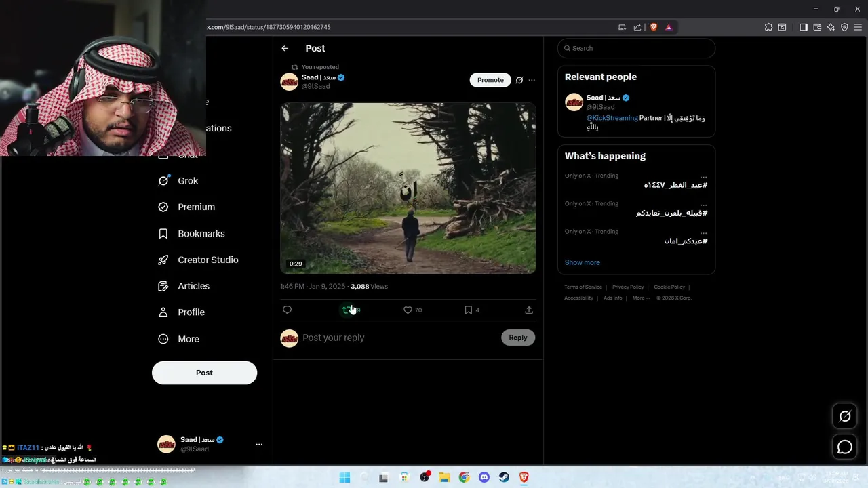
Task: Click the X Search box
Action: coord(636,48)
